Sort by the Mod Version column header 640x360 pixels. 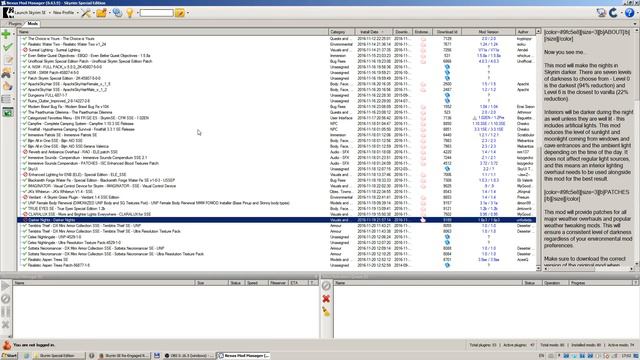pos(488,32)
